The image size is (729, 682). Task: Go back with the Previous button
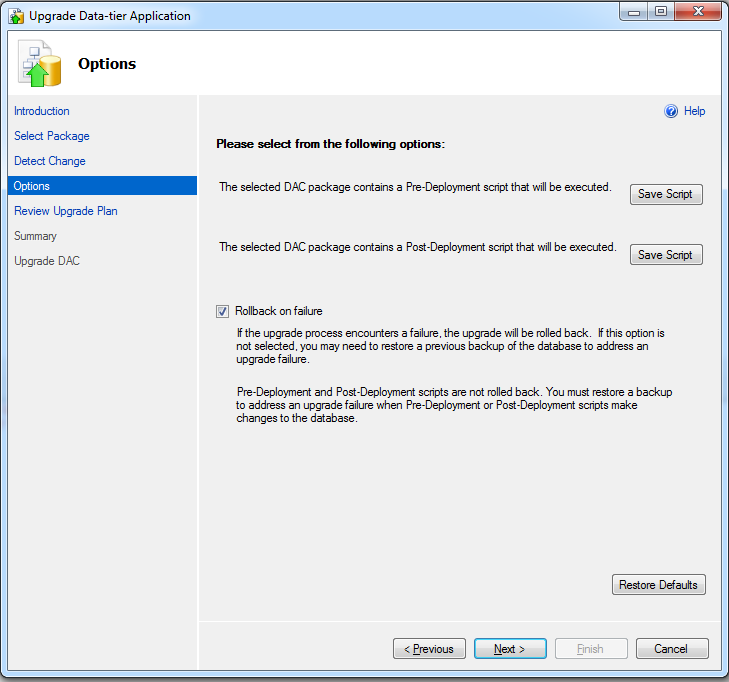point(429,649)
